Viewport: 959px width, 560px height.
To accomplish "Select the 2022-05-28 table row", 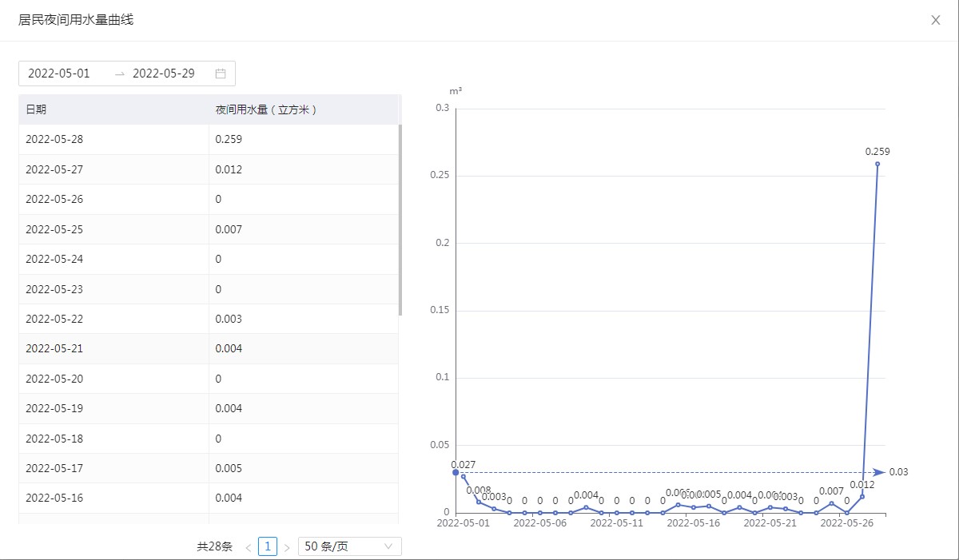I will point(208,140).
